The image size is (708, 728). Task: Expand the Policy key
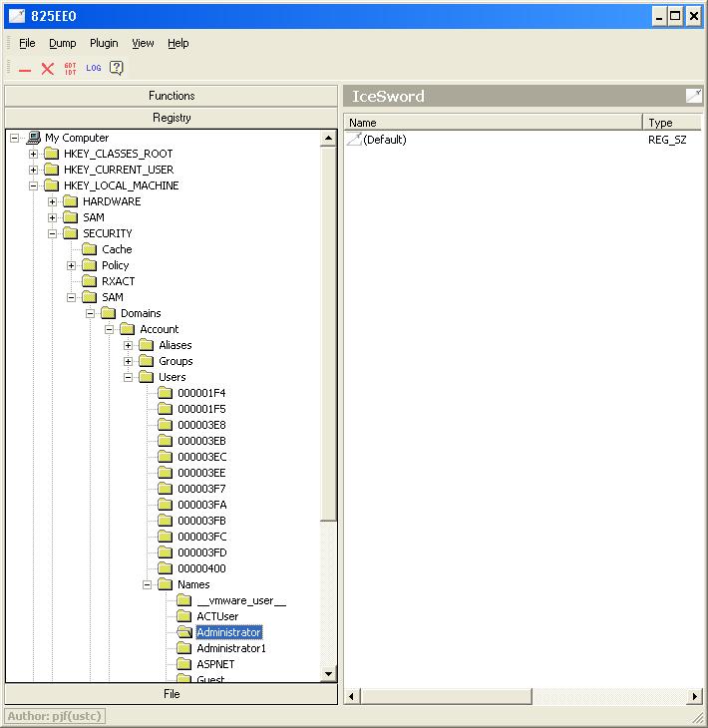coord(72,265)
